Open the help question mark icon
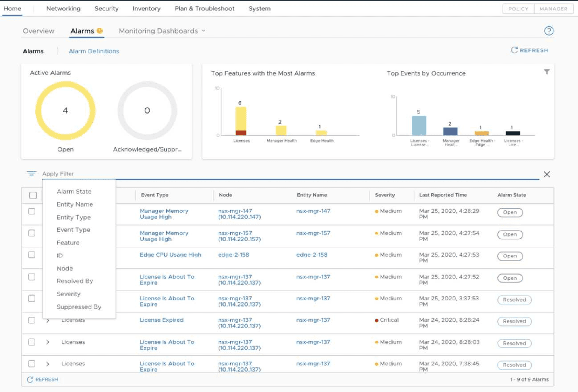578x392 pixels. 549,31
